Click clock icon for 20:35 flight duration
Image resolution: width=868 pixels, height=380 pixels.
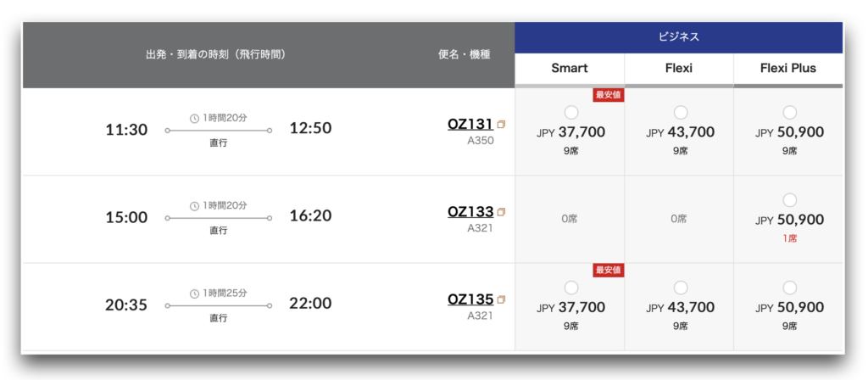[x=194, y=293]
